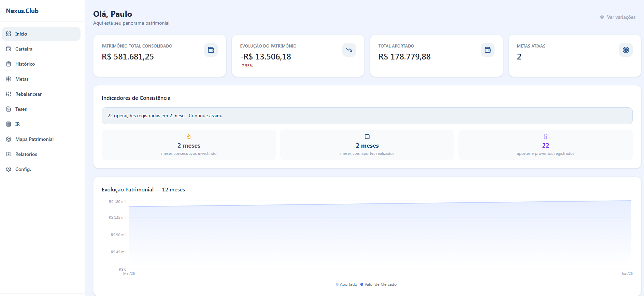The height and width of the screenshot is (296, 644).
Task: Open the Relatórios page
Action: click(41, 154)
